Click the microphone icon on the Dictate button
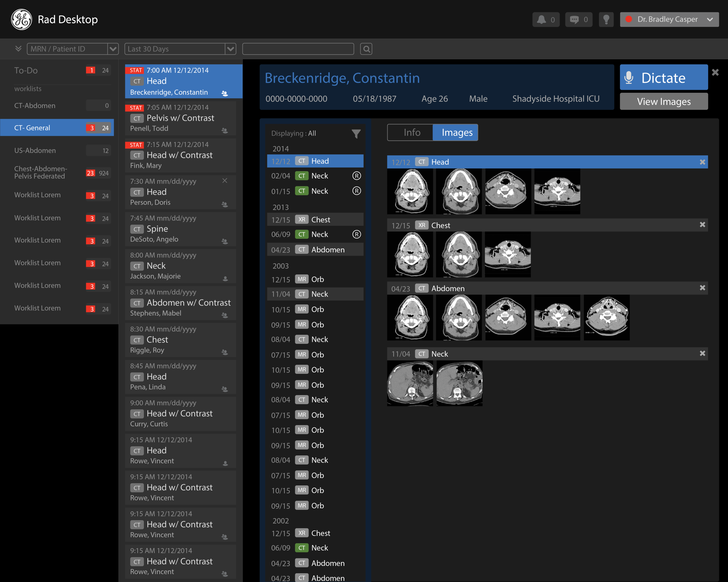728x582 pixels. pyautogui.click(x=629, y=77)
